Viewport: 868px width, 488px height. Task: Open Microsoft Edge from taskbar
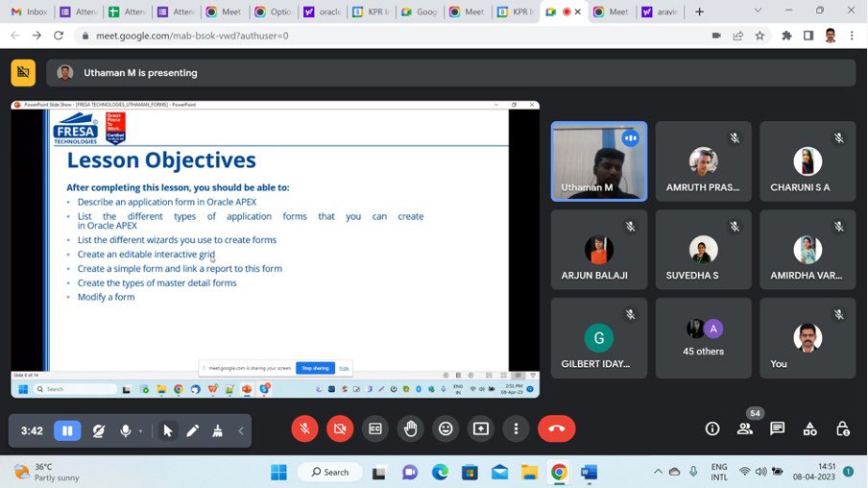click(x=440, y=473)
